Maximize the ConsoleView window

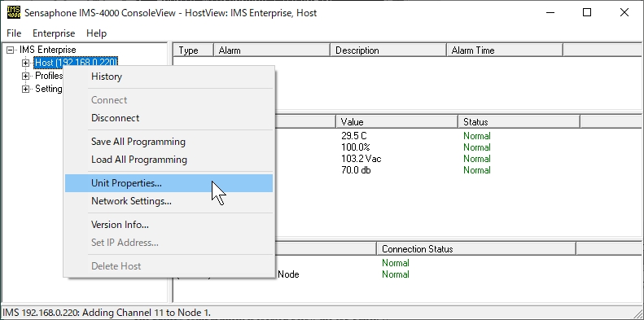coord(587,12)
